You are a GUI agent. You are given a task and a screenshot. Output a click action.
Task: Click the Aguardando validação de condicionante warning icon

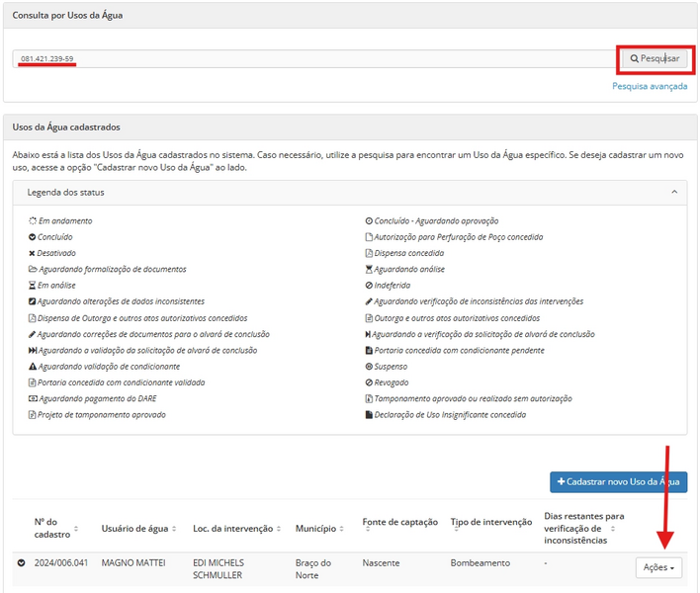coord(33,367)
